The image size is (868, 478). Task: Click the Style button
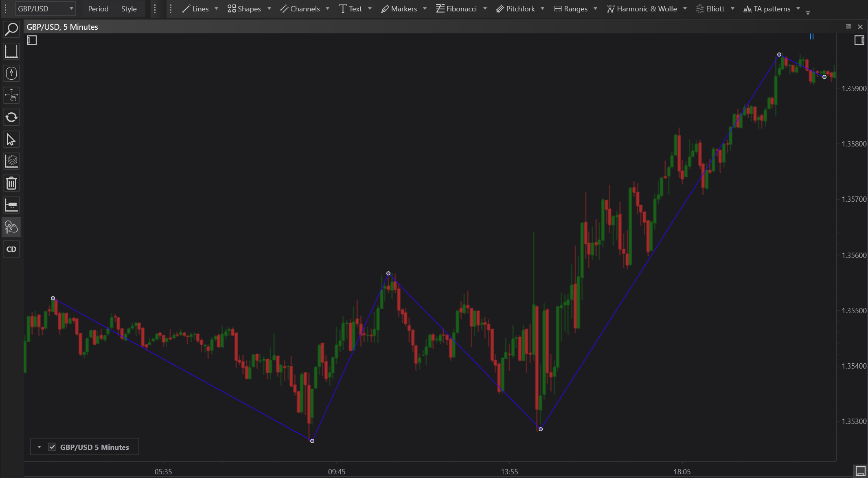(x=129, y=9)
